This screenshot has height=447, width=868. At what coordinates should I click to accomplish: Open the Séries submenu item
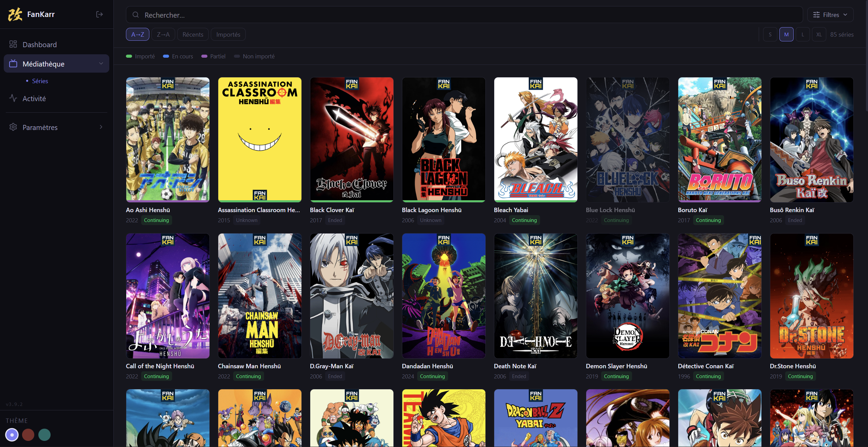pyautogui.click(x=40, y=81)
